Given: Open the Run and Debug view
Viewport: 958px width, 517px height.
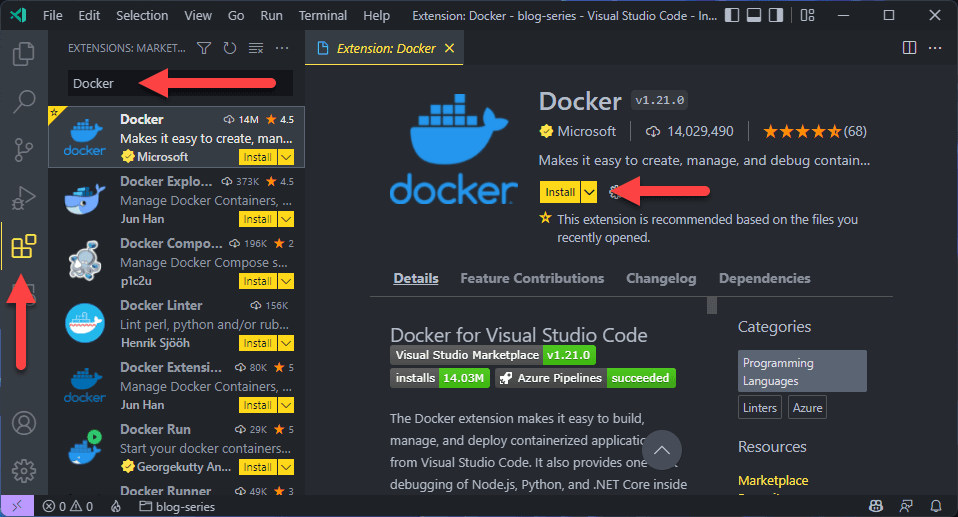Looking at the screenshot, I should (x=23, y=198).
